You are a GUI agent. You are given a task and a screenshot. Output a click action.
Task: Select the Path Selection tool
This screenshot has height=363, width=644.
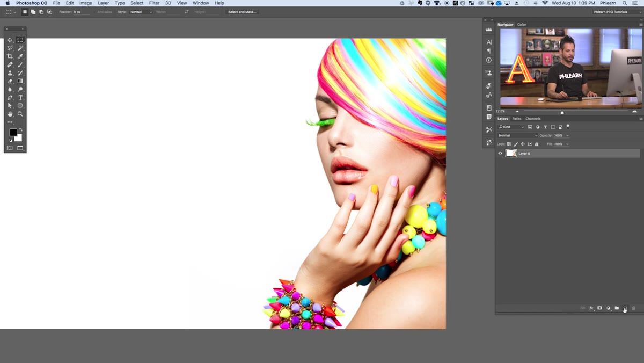click(10, 106)
